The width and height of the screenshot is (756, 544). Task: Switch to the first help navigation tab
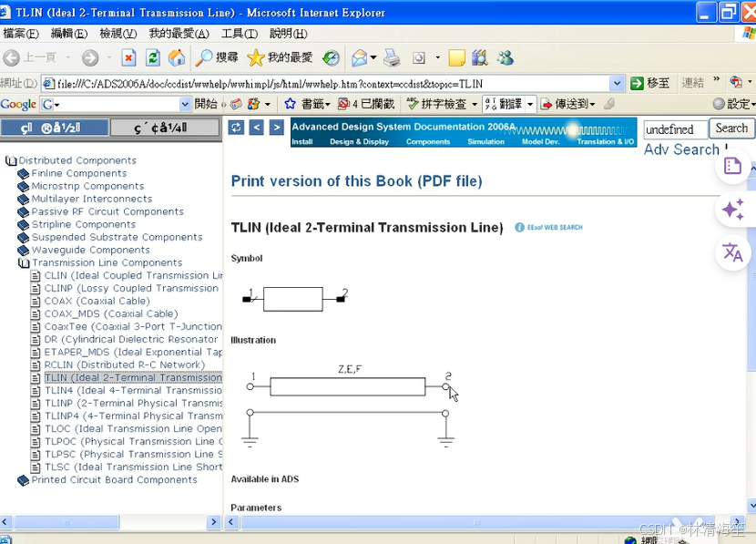(x=55, y=128)
